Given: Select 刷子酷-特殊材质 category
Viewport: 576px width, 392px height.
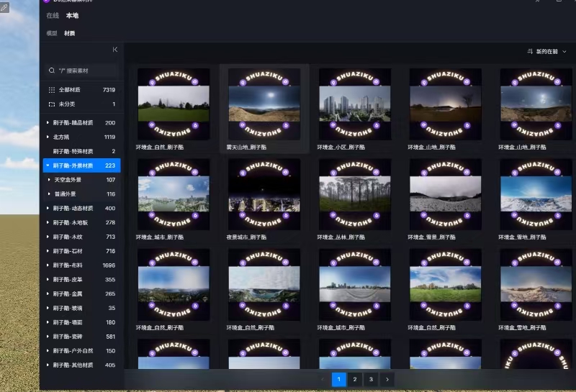Looking at the screenshot, I should tap(82, 151).
